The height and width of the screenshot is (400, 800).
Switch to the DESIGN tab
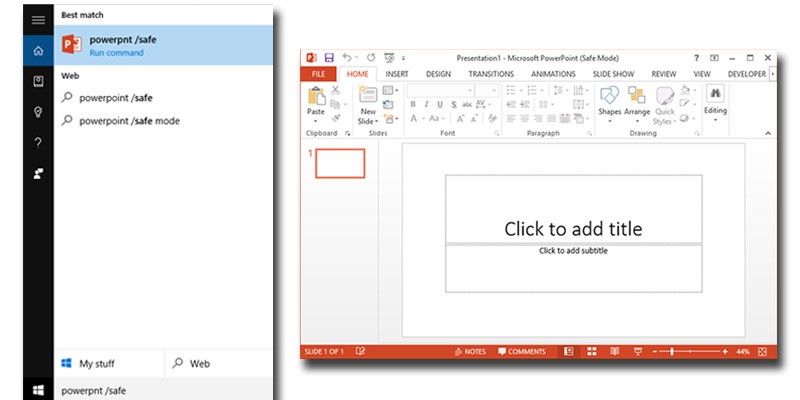(438, 74)
